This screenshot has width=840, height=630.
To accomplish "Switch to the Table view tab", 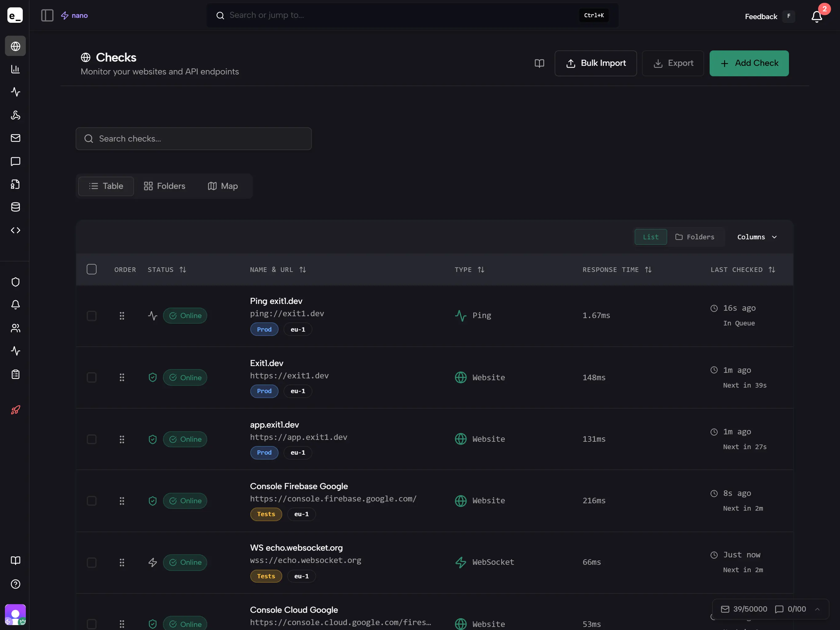I will pos(106,186).
